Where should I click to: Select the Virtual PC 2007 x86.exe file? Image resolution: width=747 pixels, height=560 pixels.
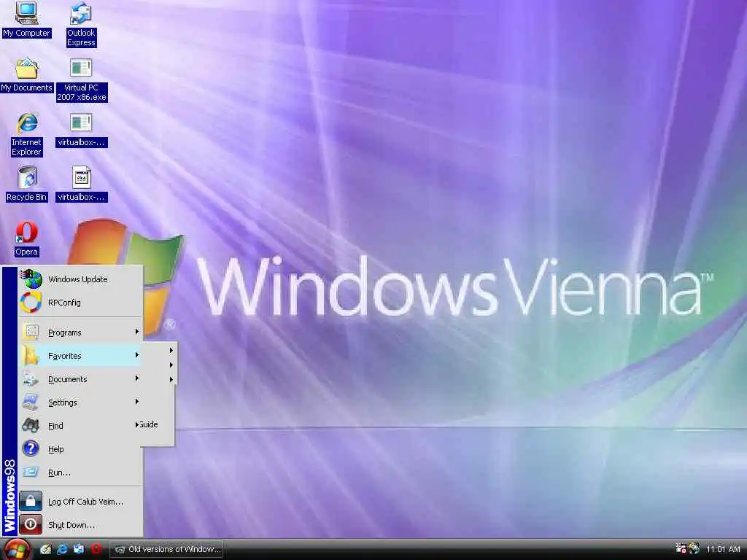(x=82, y=79)
